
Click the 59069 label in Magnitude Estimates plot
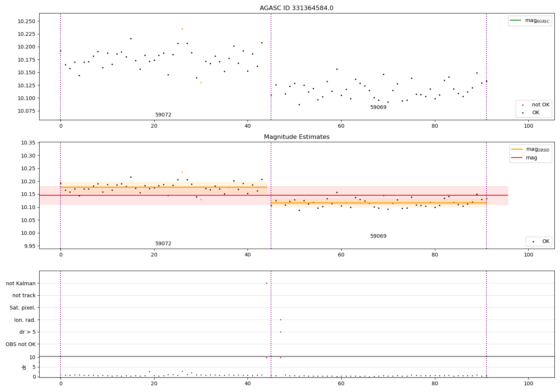tap(378, 236)
